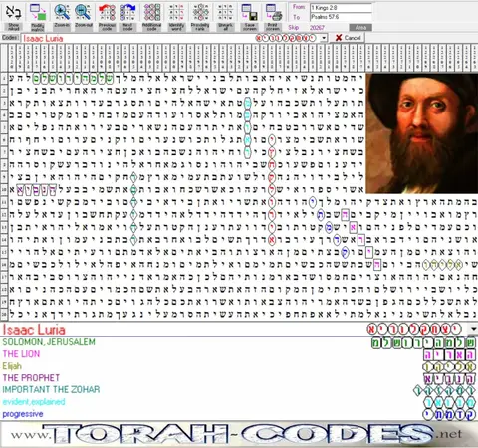Select the evident,explained code row
478x448 pixels.
click(x=239, y=402)
